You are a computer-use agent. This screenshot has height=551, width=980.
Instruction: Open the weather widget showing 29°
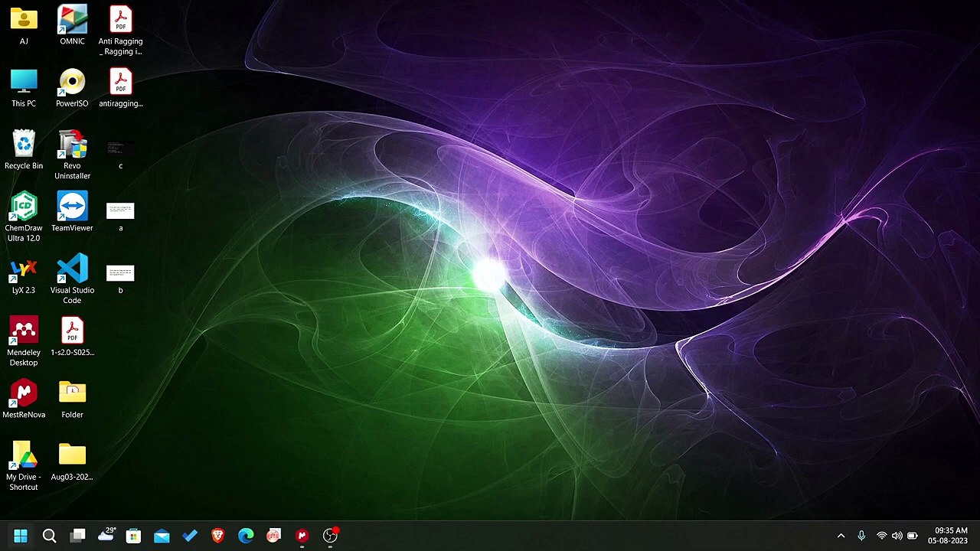tap(106, 535)
